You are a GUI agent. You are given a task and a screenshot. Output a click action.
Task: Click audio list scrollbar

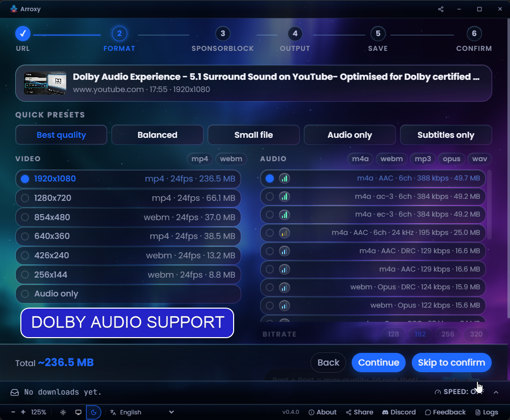tap(489, 204)
